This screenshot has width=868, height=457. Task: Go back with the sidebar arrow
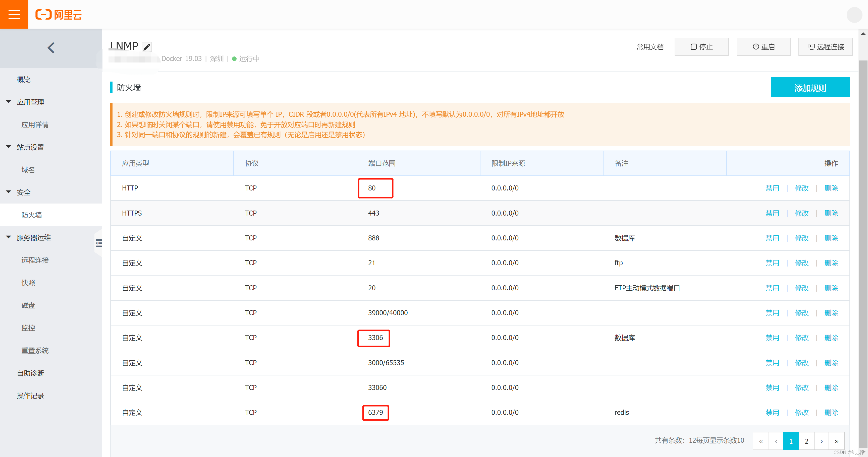[x=51, y=48]
